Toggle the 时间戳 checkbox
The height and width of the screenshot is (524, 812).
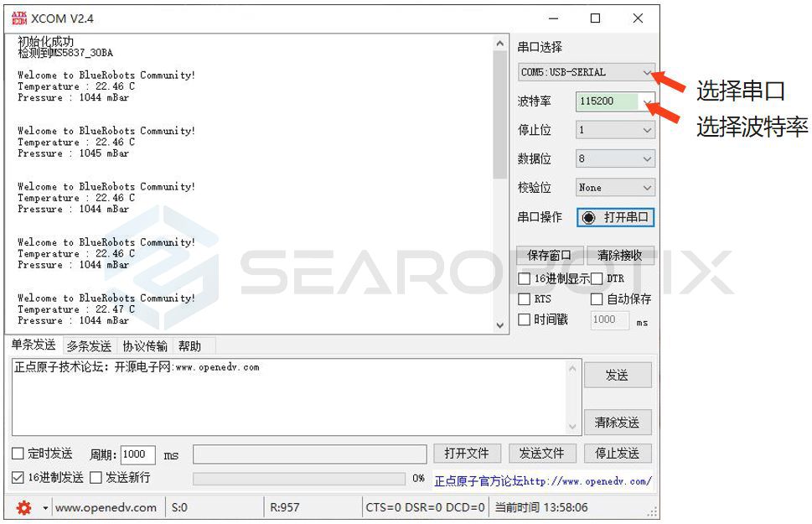[x=525, y=319]
